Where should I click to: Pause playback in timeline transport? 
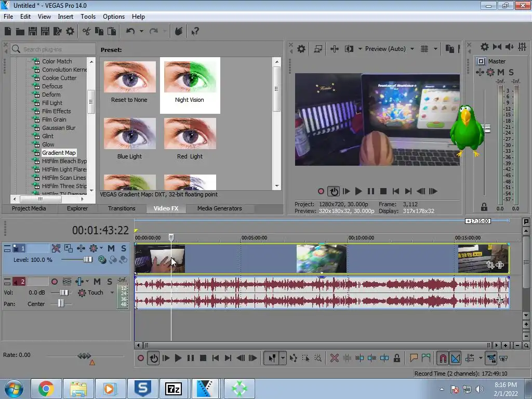(x=190, y=358)
